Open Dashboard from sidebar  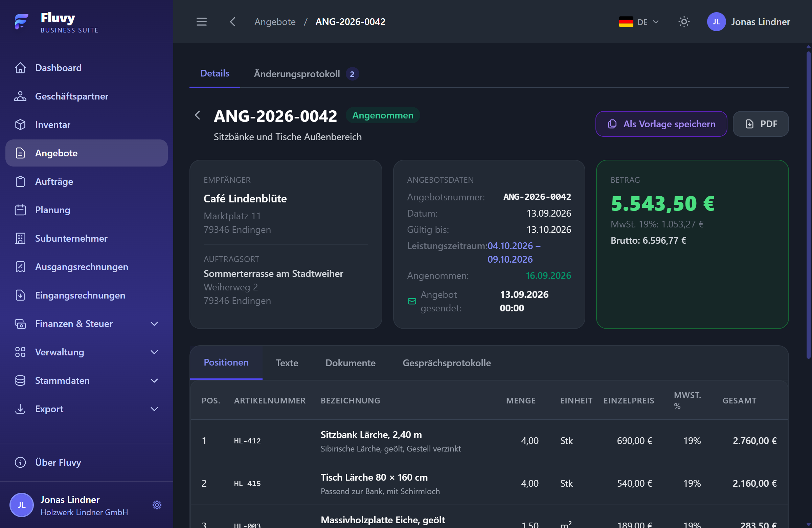pyautogui.click(x=87, y=68)
